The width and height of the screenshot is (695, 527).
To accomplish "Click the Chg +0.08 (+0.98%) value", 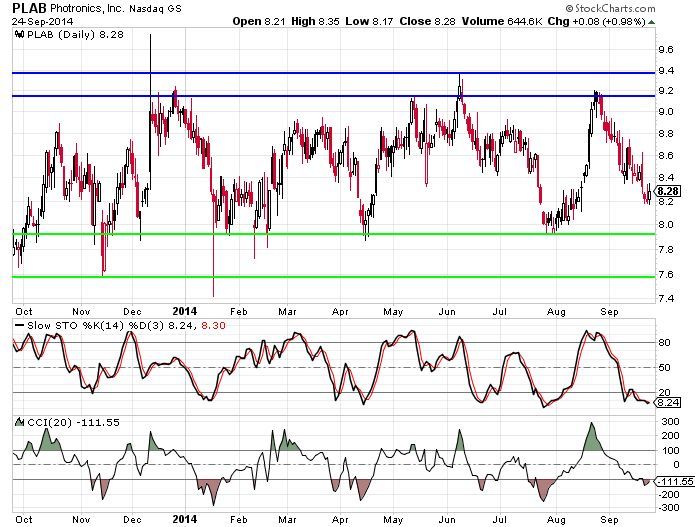I will tap(596, 21).
